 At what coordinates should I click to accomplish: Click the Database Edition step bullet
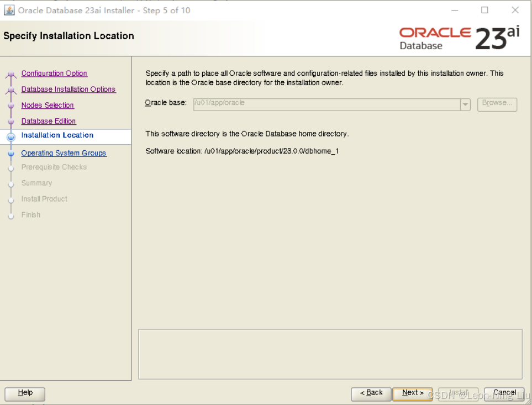click(x=11, y=122)
